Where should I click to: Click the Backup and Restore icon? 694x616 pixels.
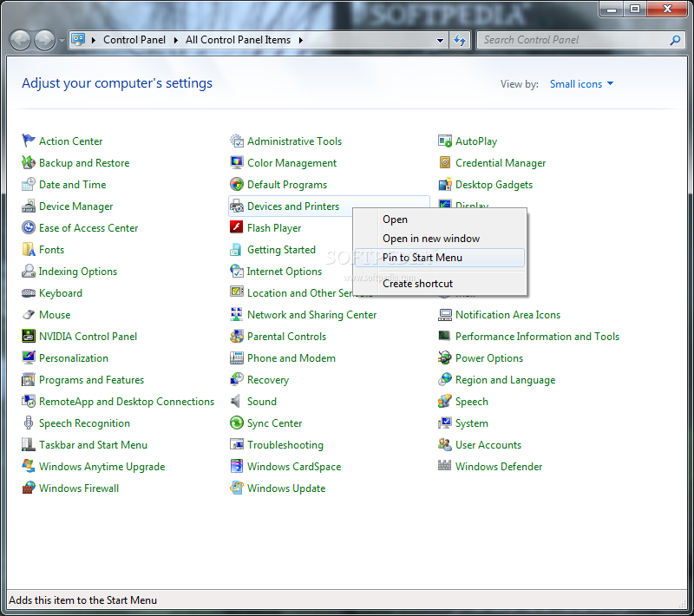29,162
